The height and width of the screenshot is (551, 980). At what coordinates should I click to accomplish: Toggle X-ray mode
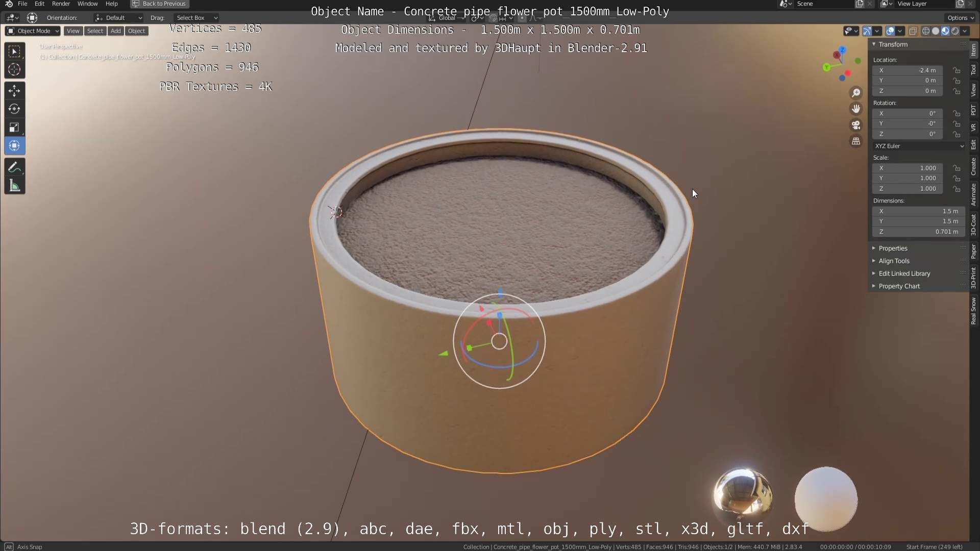click(913, 31)
